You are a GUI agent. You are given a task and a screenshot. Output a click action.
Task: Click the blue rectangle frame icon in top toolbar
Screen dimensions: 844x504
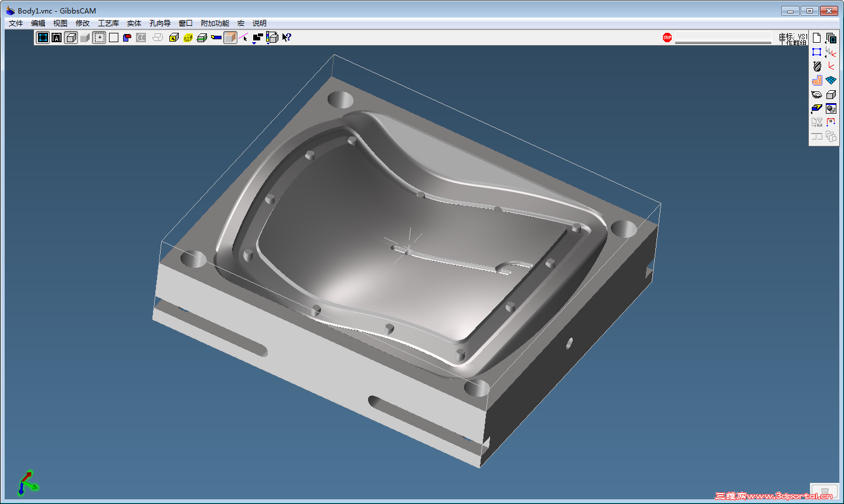[x=43, y=38]
